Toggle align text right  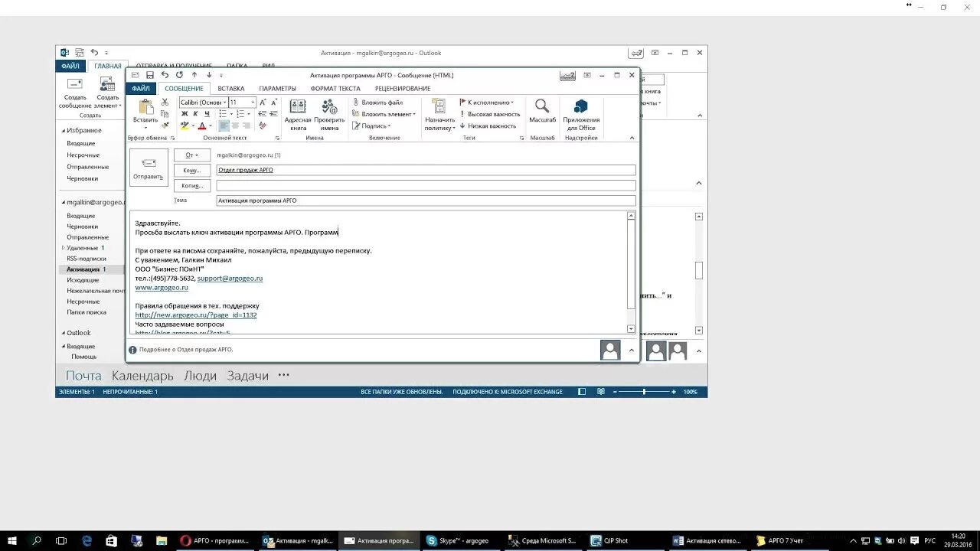247,126
